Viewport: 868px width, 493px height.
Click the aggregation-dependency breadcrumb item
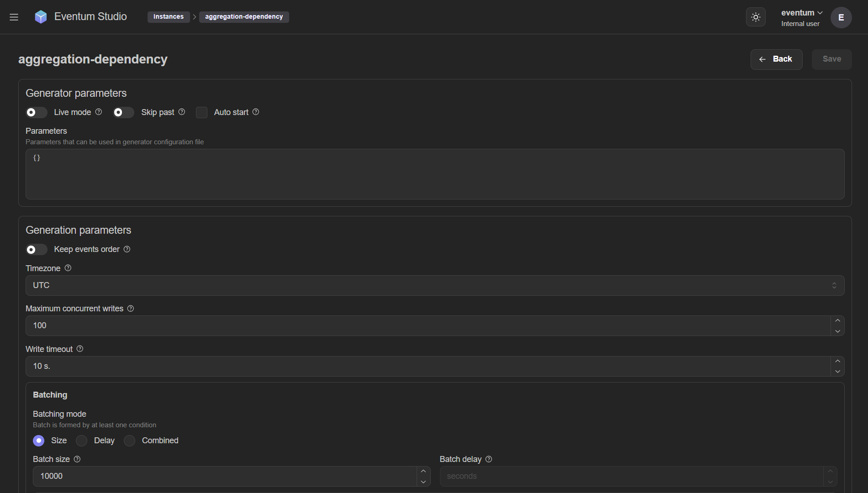[244, 17]
